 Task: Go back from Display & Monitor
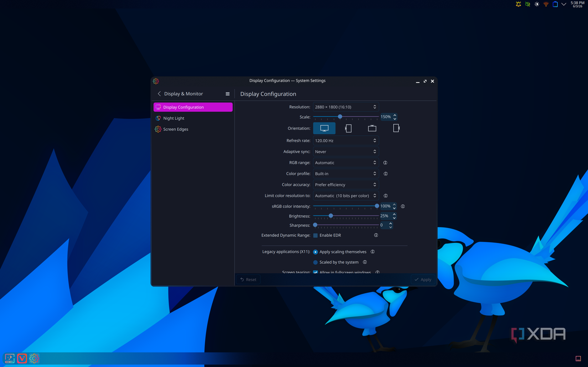[x=159, y=94]
